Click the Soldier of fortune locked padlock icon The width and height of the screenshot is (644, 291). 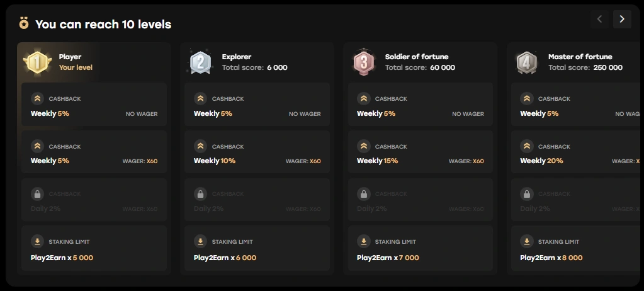(363, 194)
